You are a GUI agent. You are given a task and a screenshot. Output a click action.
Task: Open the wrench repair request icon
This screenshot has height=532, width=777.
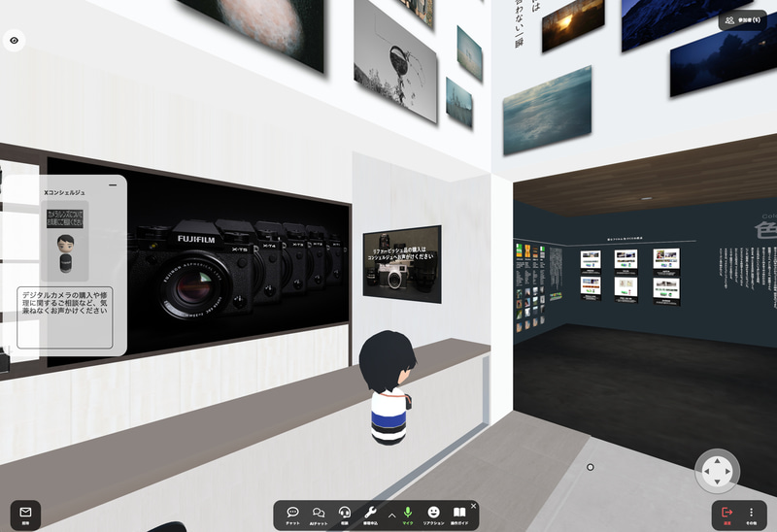coord(370,515)
